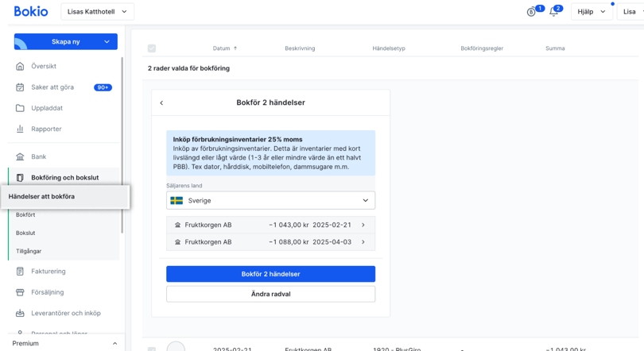This screenshot has height=351, width=644.
Task: Click the Fakturering invoice icon
Action: click(x=20, y=272)
